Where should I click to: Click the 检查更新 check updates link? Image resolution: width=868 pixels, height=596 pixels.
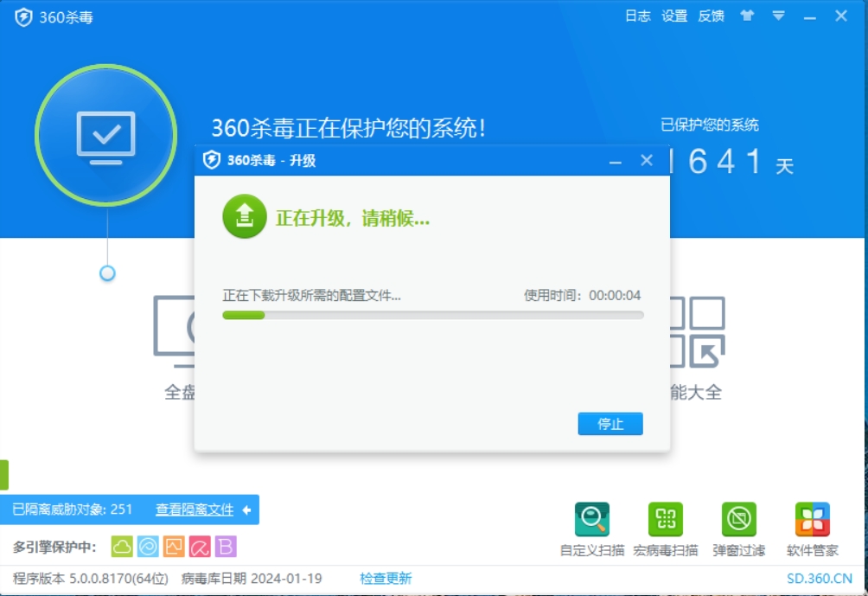tap(386, 578)
